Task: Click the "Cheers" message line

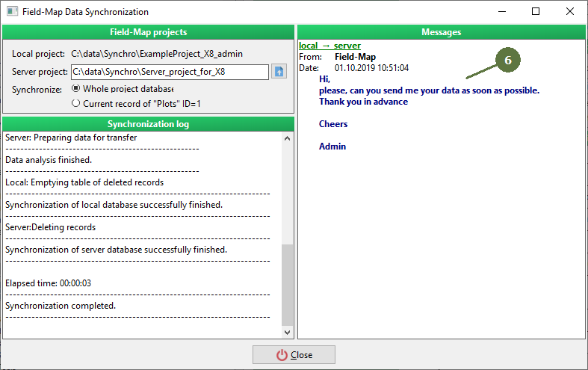Action: pyautogui.click(x=333, y=124)
